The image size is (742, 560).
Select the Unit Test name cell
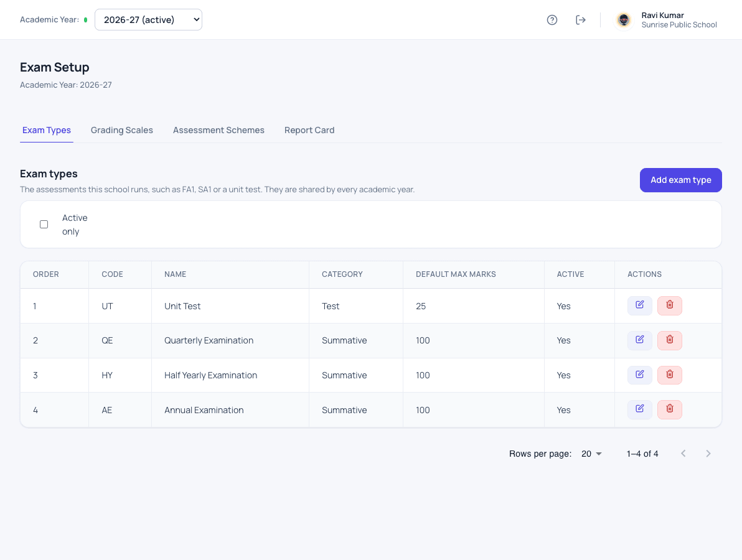(x=230, y=306)
